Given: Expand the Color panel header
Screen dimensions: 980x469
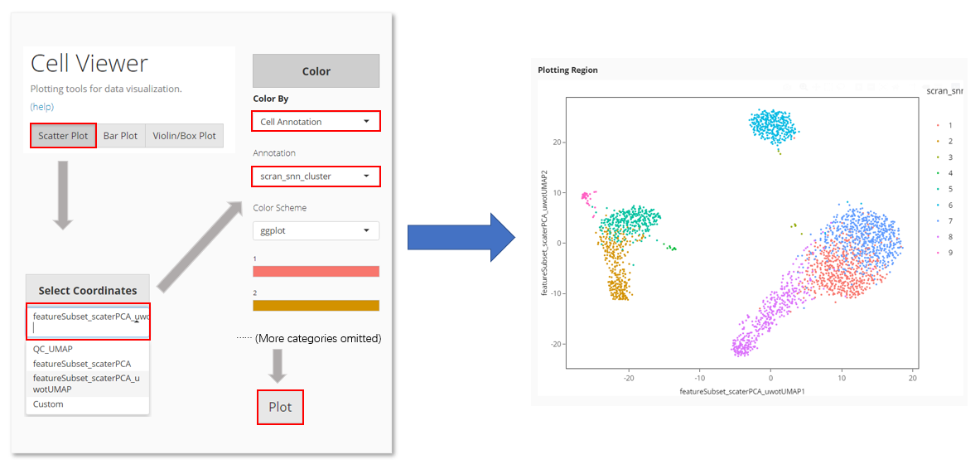Looking at the screenshot, I should pos(316,71).
